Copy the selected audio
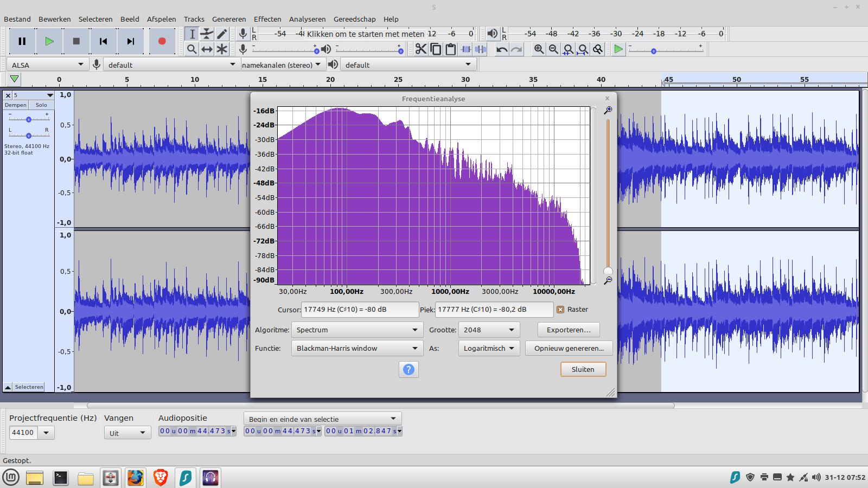 [436, 49]
